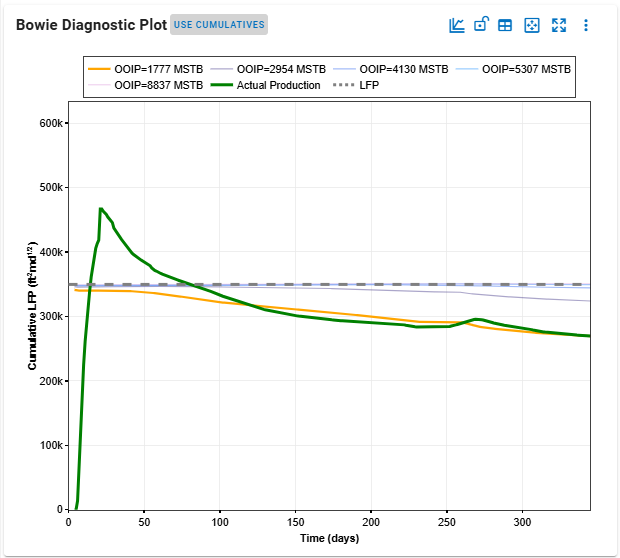620x558 pixels.
Task: Click the pan/move chart icon
Action: click(532, 25)
